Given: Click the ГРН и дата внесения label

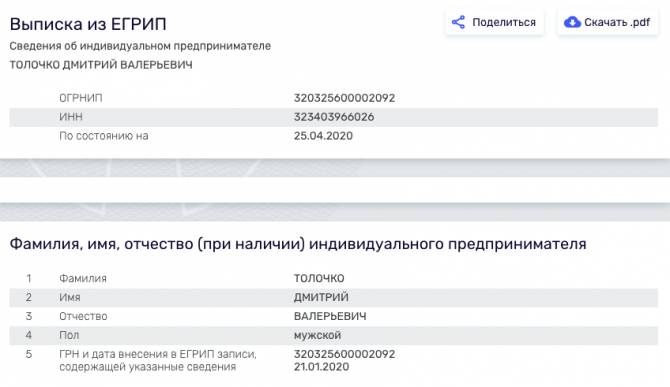Looking at the screenshot, I should tap(158, 360).
